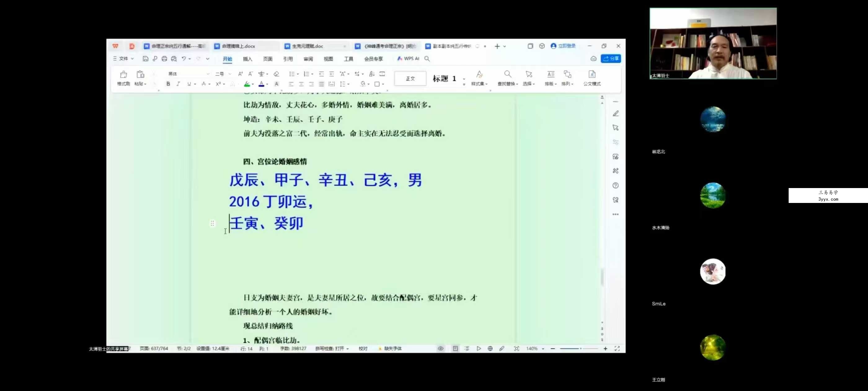The image size is (868, 391).
Task: Apply the 正文 style
Action: 410,79
